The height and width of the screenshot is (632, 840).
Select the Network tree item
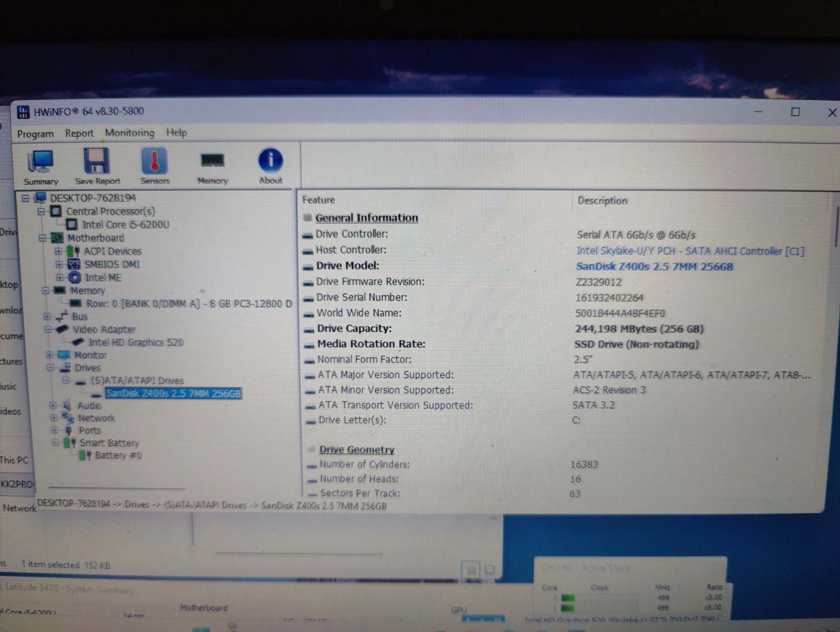pos(97,418)
